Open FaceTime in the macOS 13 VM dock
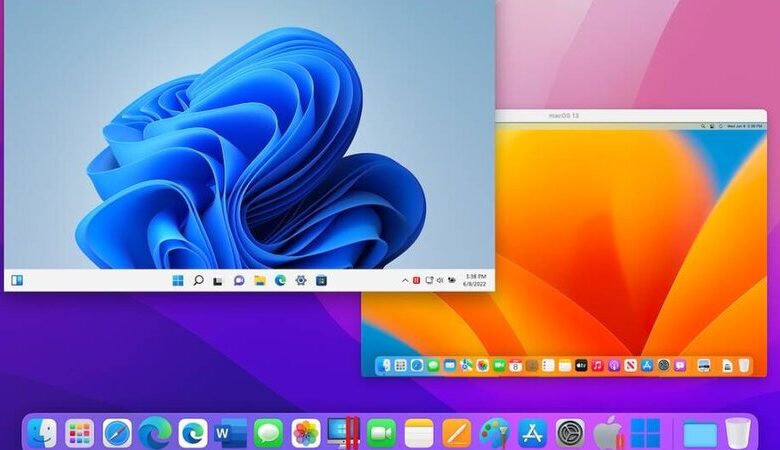This screenshot has height=450, width=780. [x=499, y=365]
